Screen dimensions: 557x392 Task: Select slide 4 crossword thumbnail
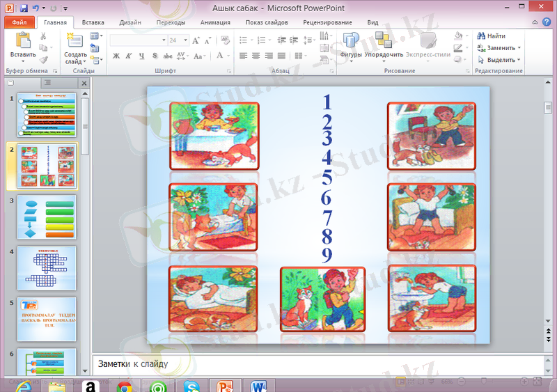(x=46, y=267)
